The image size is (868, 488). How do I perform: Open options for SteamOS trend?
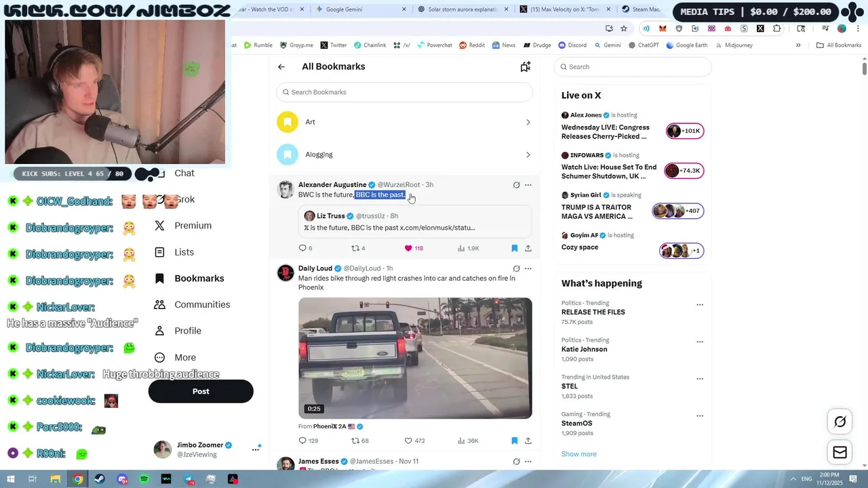[700, 416]
